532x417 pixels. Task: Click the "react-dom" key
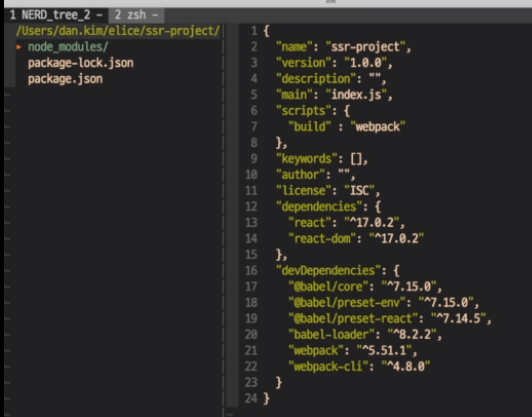click(322, 239)
